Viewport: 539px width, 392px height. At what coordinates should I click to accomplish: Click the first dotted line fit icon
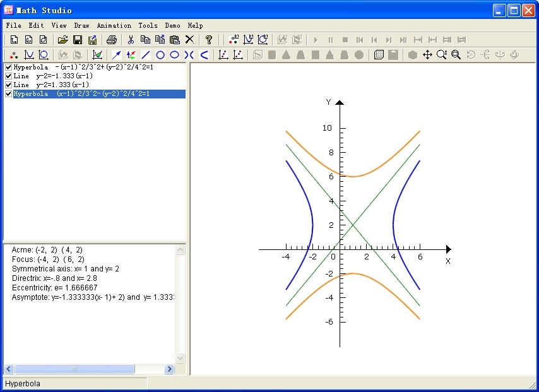point(223,55)
